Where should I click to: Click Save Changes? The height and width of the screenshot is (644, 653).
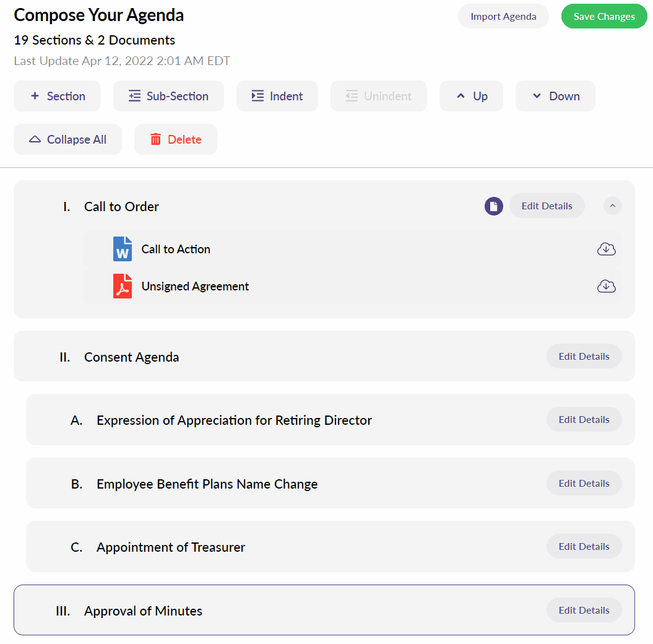[x=604, y=16]
